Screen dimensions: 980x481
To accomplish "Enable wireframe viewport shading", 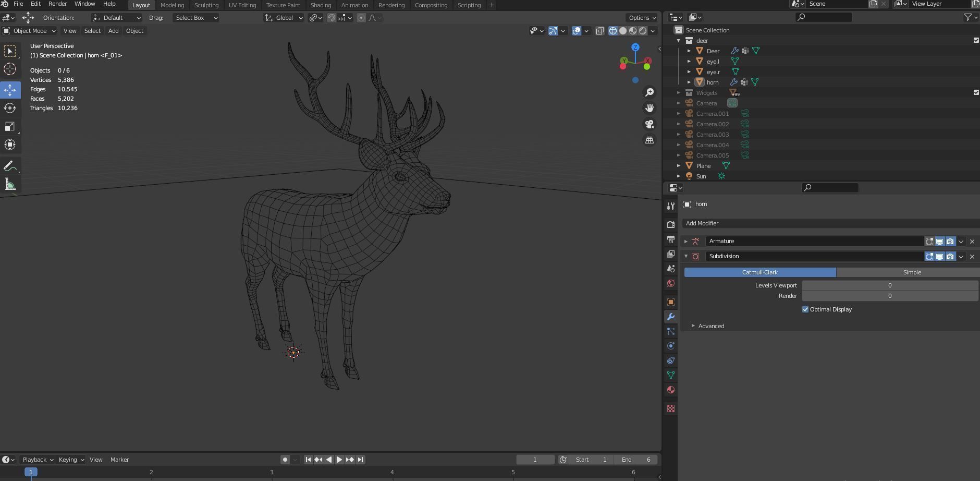I will click(613, 31).
